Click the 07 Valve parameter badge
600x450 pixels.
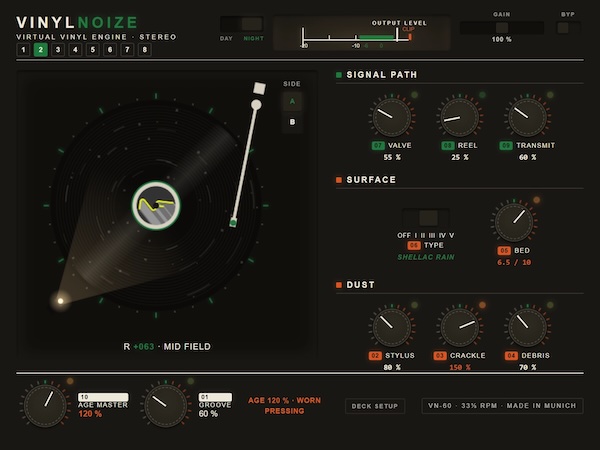point(378,145)
